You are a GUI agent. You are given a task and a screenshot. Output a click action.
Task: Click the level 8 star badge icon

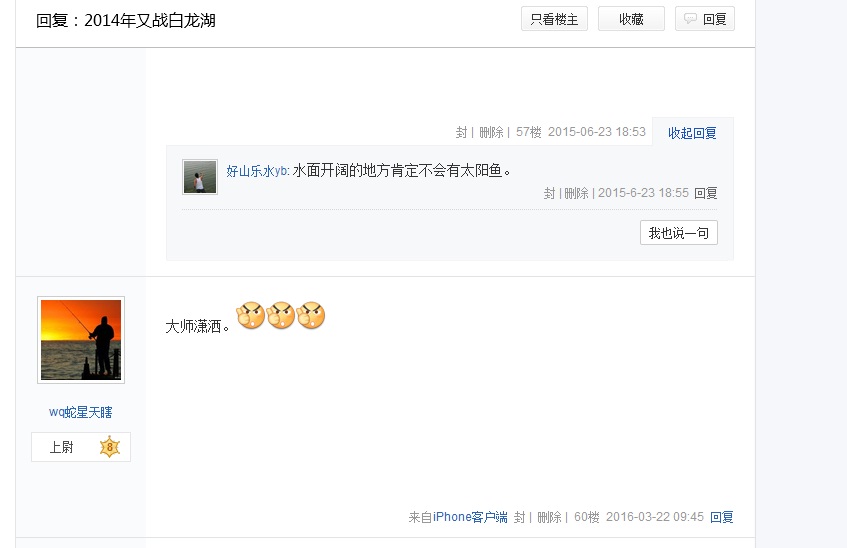click(110, 447)
